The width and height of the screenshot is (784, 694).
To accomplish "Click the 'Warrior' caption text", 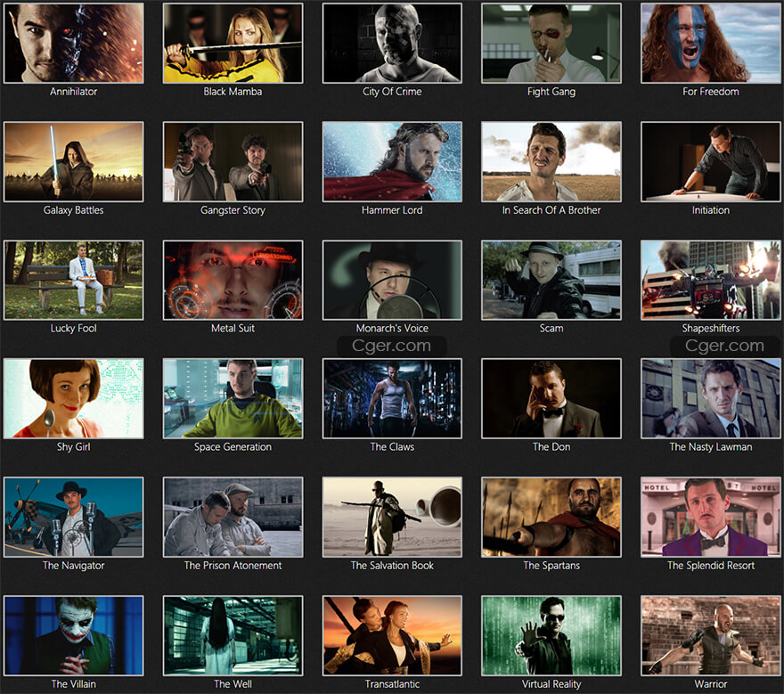I will [x=711, y=684].
